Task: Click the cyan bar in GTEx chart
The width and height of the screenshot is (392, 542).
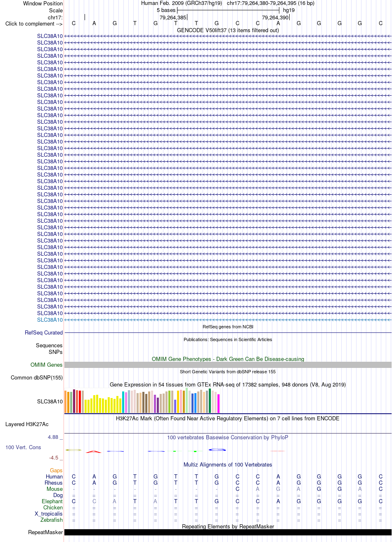Action: (123, 402)
